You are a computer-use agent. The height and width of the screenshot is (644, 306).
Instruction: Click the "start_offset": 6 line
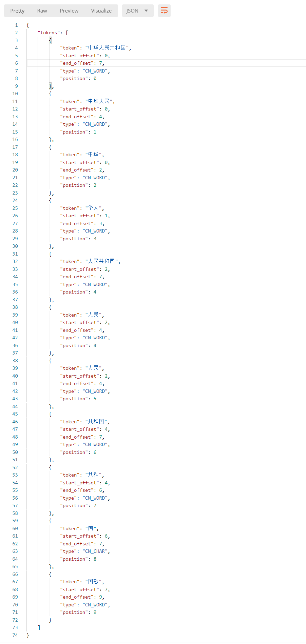(x=85, y=536)
